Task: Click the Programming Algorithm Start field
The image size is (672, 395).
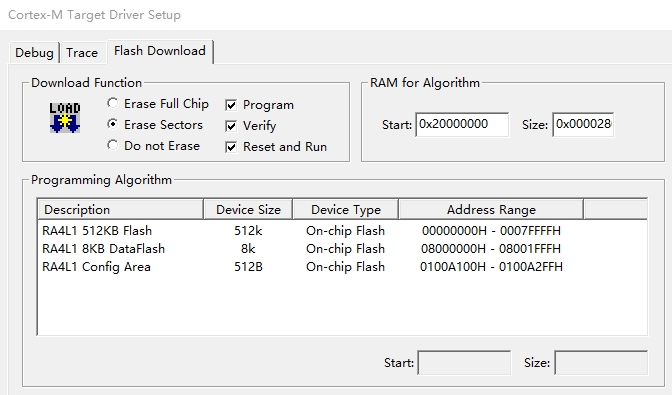Action: 464,363
